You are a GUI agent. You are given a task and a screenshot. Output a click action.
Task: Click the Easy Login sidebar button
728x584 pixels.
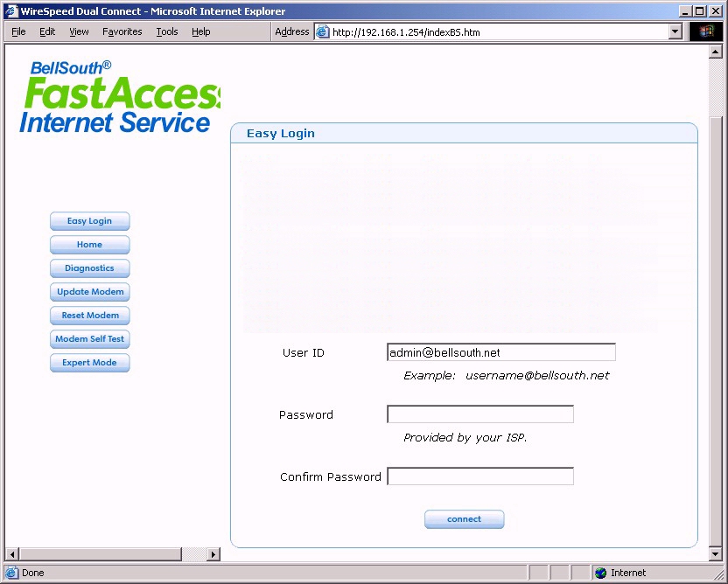[x=89, y=221]
